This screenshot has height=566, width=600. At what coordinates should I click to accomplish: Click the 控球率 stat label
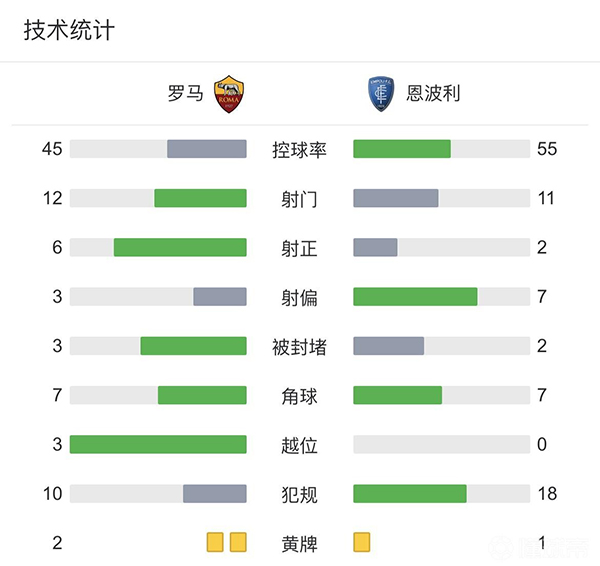(299, 150)
